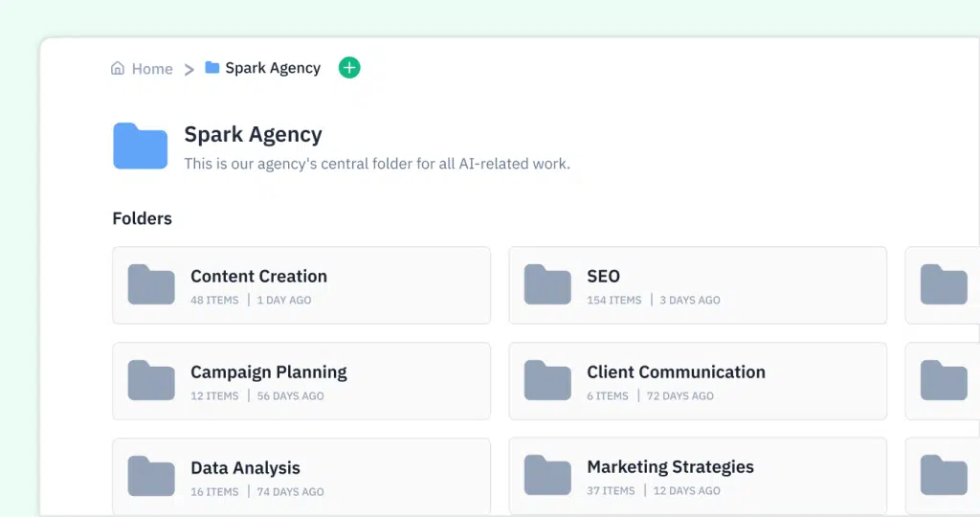Select Spark Agency breadcrumb text
Image resolution: width=980 pixels, height=517 pixels.
click(x=273, y=68)
